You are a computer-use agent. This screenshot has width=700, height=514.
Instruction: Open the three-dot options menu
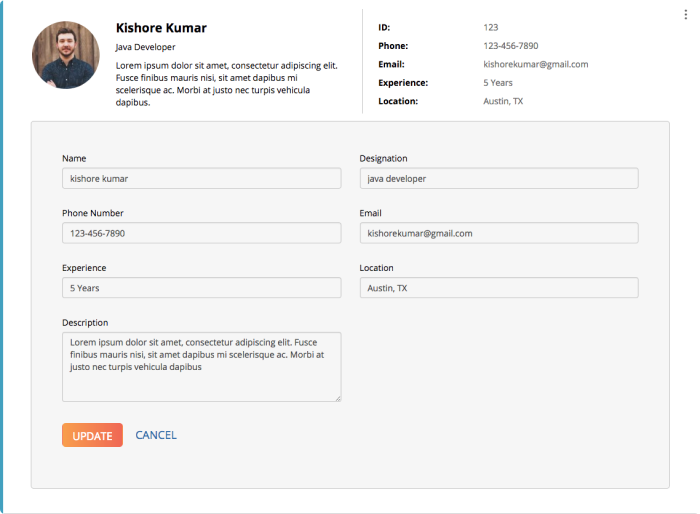coord(685,15)
